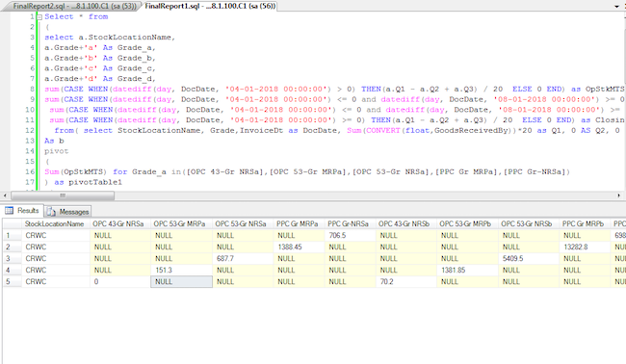Click the NULL under OPC 53-Gr NRSb in row 2
The width and height of the screenshot is (626, 364).
tap(529, 247)
